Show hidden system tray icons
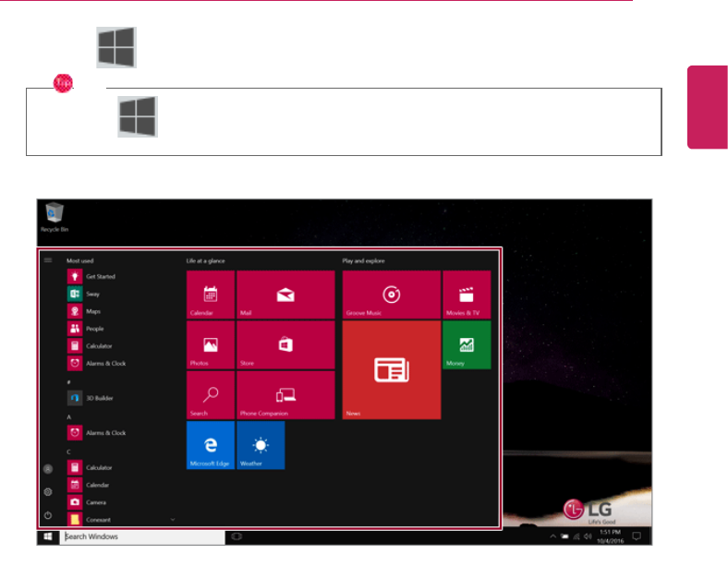Viewport: 728px width, 566px height. point(553,536)
